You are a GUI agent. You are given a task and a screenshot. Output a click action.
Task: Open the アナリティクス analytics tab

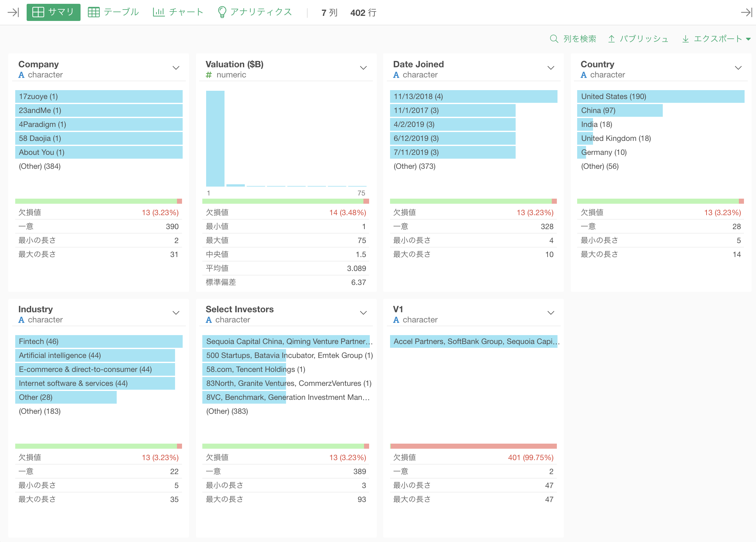point(255,12)
